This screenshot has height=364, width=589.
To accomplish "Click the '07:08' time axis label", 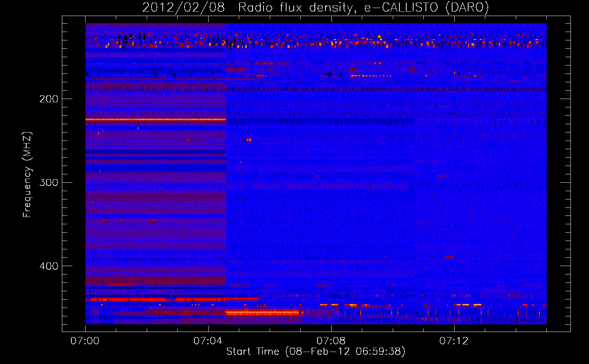I will pos(331,341).
